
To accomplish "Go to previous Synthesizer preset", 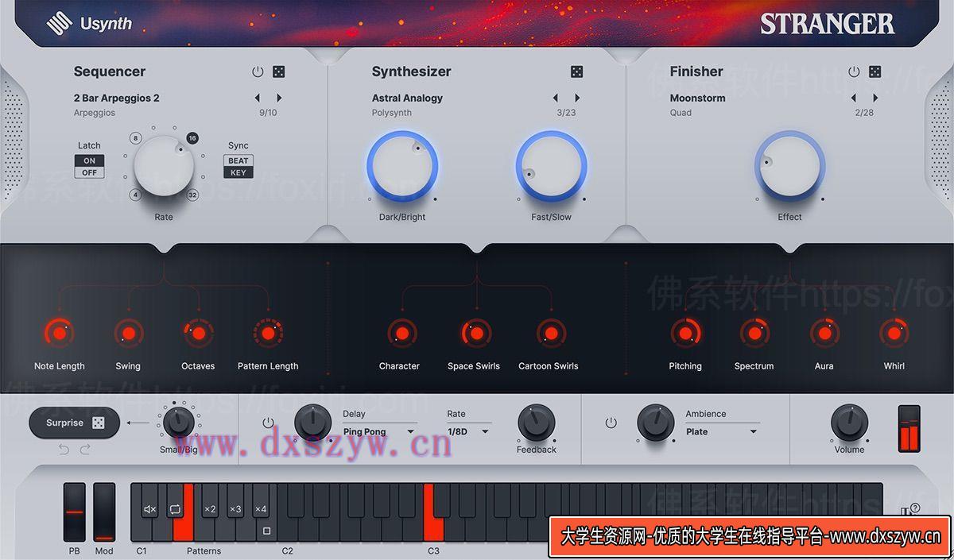I will (555, 98).
